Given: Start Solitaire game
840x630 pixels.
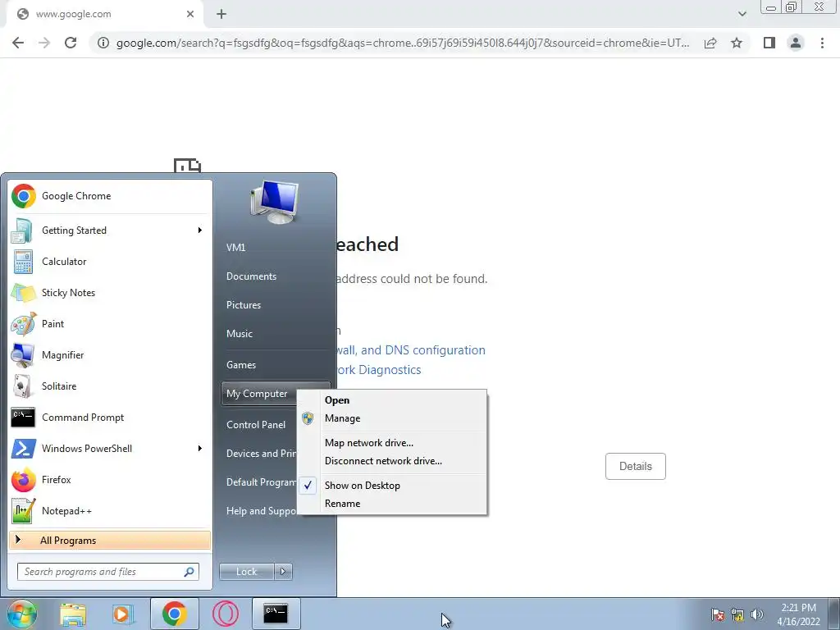Looking at the screenshot, I should (x=110, y=386).
